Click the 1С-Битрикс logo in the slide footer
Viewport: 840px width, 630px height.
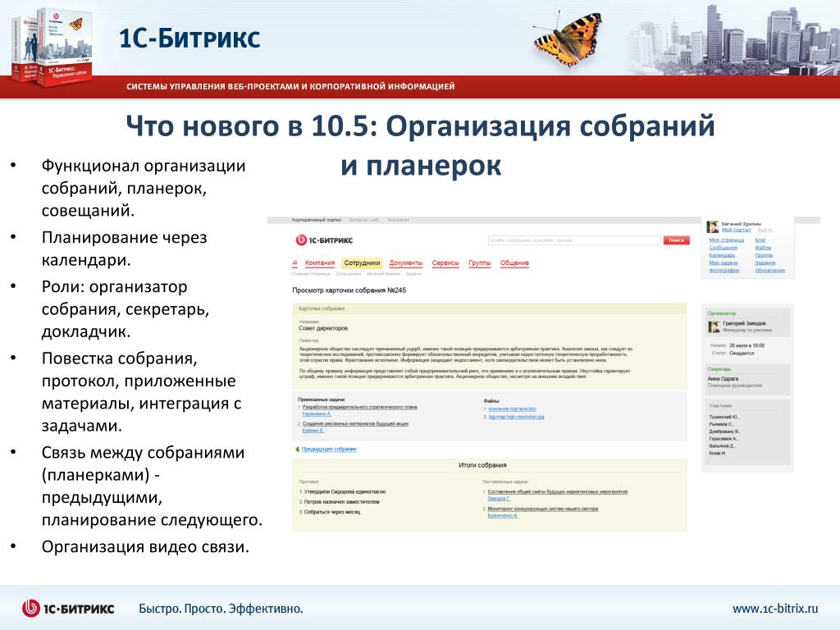pyautogui.click(x=68, y=609)
